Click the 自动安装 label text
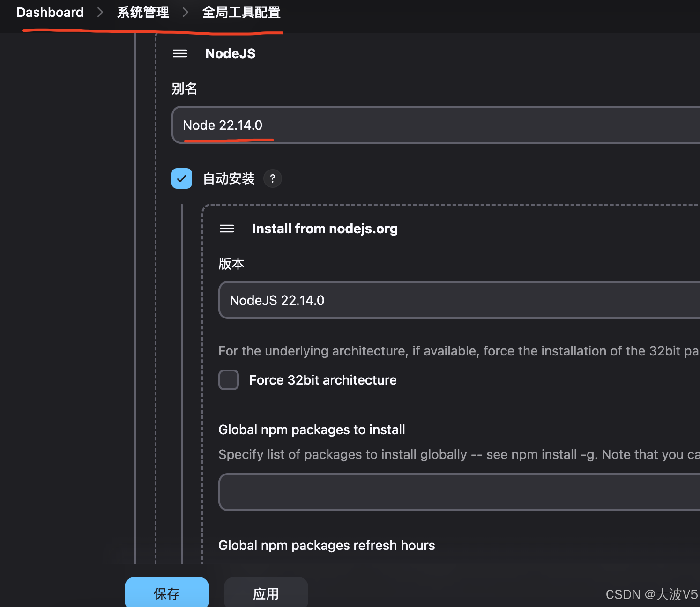This screenshot has width=700, height=607. [x=229, y=178]
